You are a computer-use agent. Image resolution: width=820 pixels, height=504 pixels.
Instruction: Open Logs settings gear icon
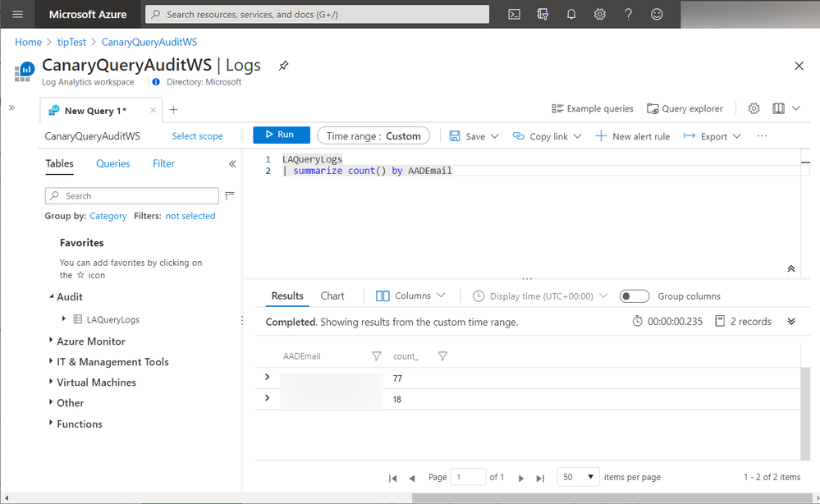click(754, 108)
